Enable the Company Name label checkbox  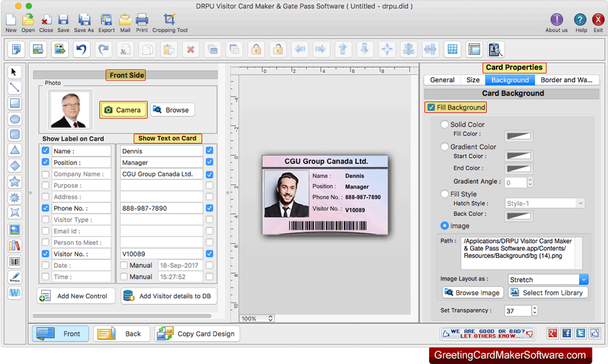pyautogui.click(x=45, y=174)
